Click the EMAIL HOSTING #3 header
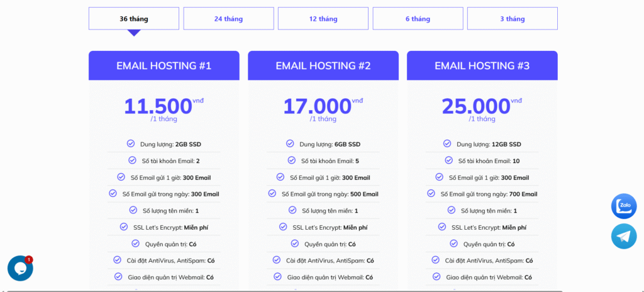The image size is (644, 292). (482, 66)
